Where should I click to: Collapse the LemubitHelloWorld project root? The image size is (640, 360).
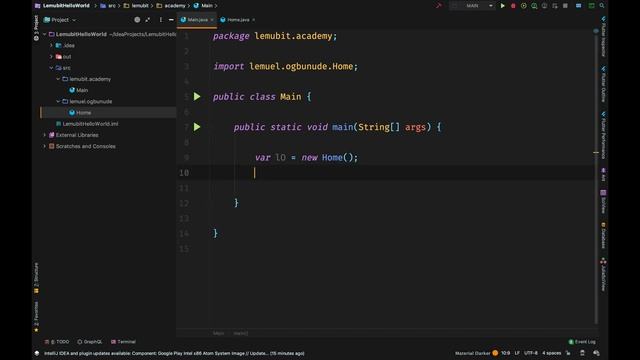coord(44,34)
